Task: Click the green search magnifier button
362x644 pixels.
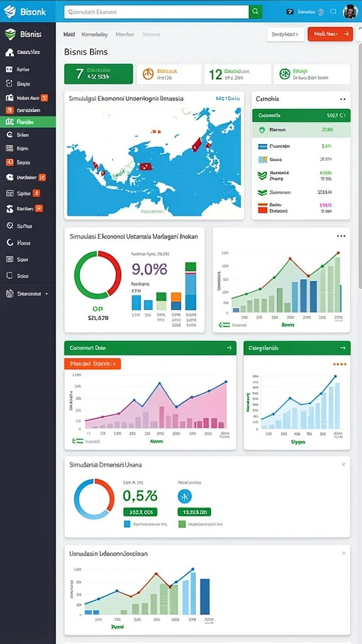Action: click(x=255, y=11)
